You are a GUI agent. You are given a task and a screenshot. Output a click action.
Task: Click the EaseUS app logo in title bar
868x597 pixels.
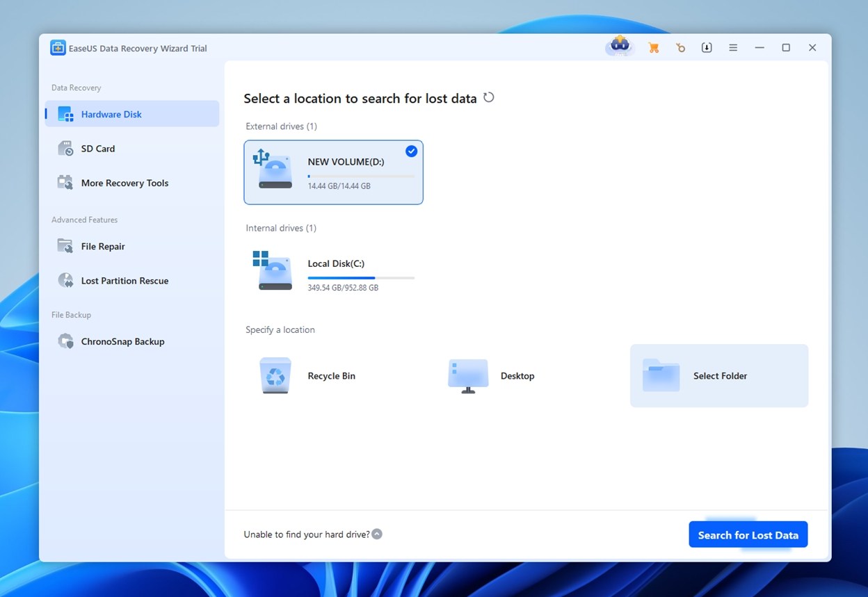(x=58, y=48)
